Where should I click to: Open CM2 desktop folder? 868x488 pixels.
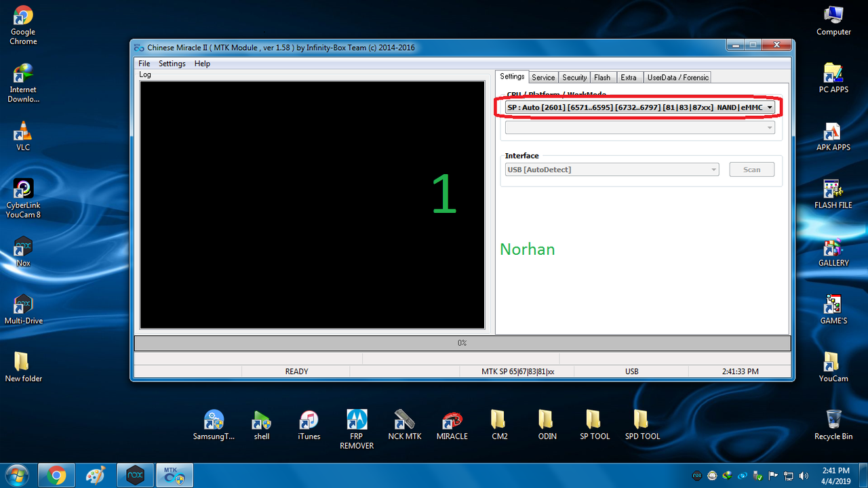[500, 425]
